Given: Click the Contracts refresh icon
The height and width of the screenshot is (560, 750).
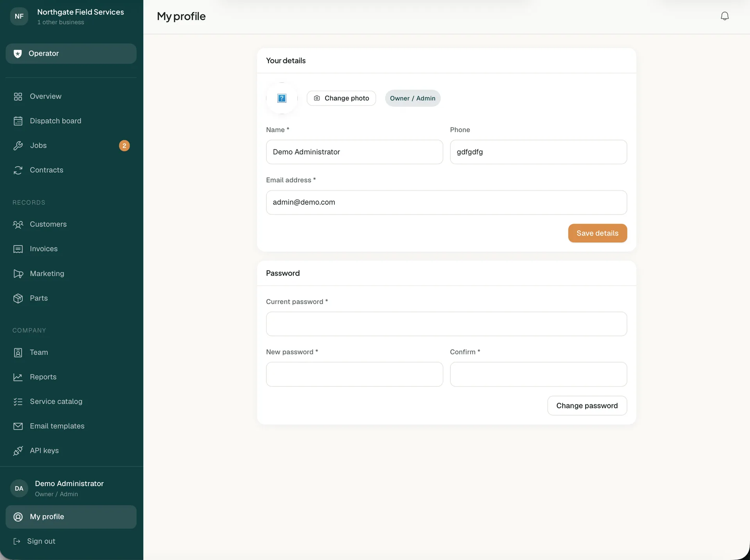Looking at the screenshot, I should (x=18, y=170).
